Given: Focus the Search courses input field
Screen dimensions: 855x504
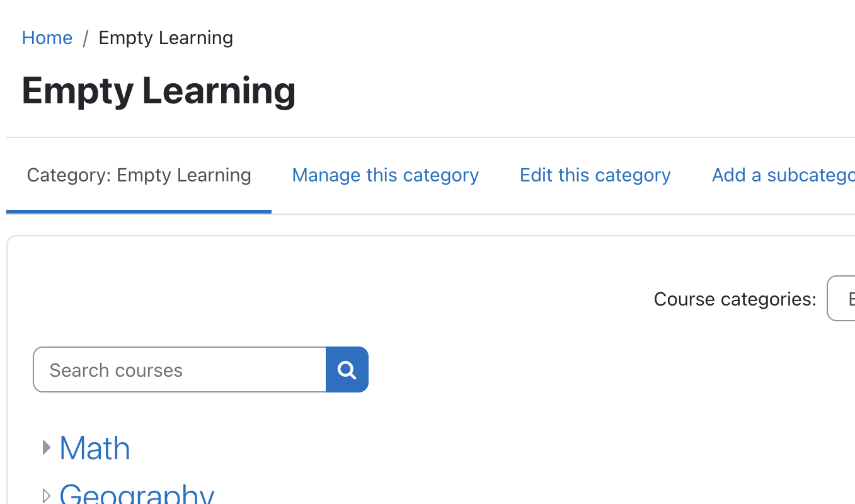Looking at the screenshot, I should tap(180, 369).
